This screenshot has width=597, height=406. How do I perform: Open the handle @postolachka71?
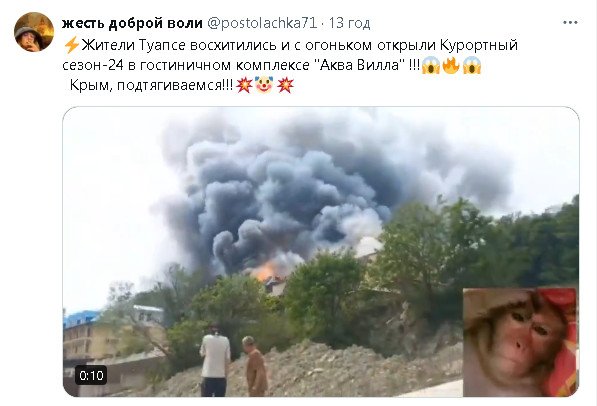pyautogui.click(x=262, y=23)
